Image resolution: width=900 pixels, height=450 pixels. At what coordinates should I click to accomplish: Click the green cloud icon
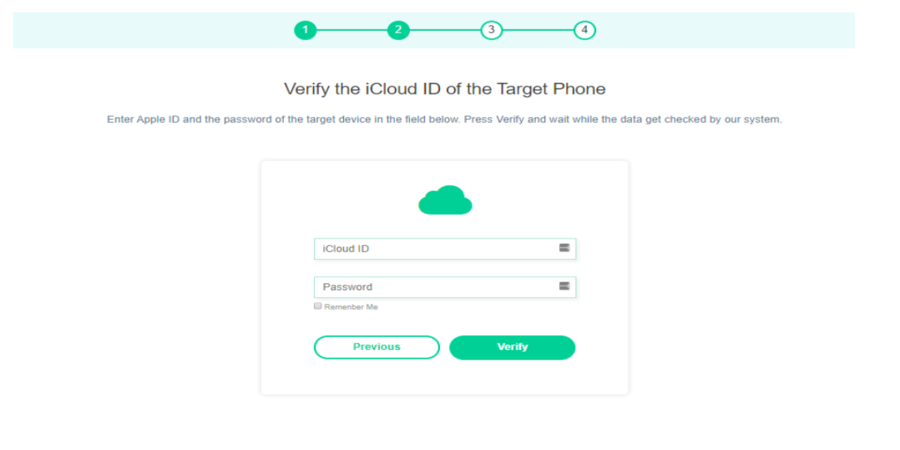pos(445,200)
